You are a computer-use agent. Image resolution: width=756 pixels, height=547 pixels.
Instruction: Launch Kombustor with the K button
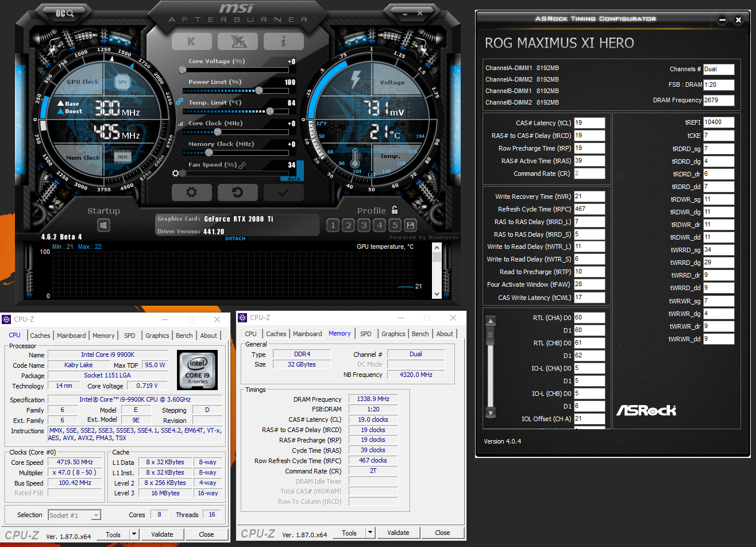coord(191,41)
